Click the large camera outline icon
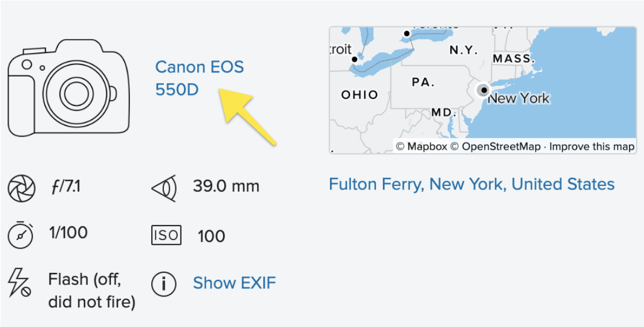The image size is (644, 327). pyautogui.click(x=68, y=88)
